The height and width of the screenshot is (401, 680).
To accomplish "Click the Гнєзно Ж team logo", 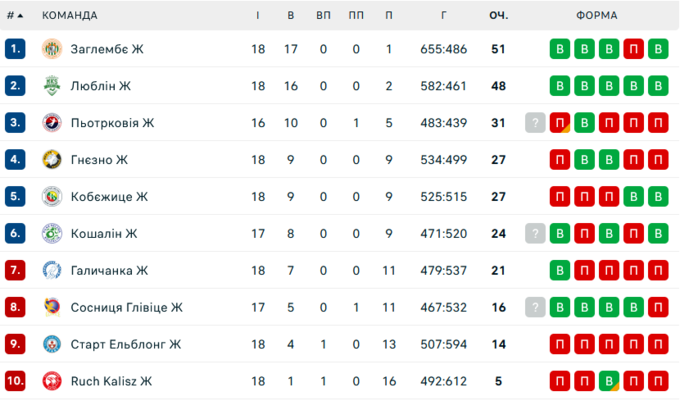I will [52, 160].
